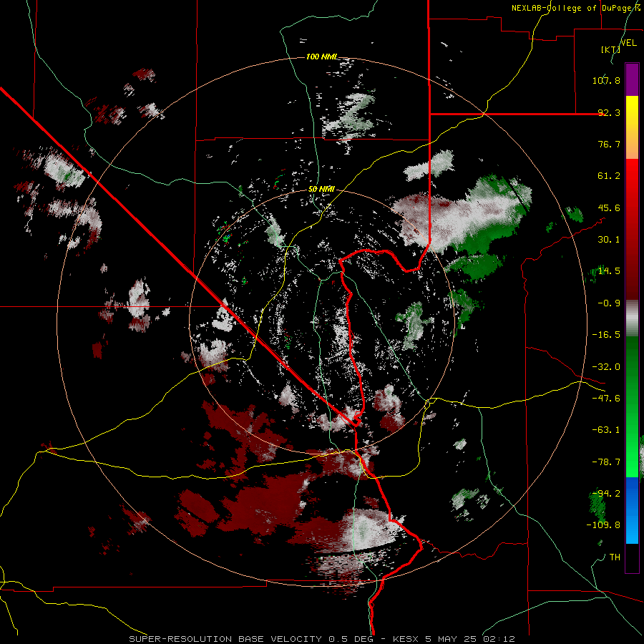Click the [KT] units label
The height and width of the screenshot is (644, 644).
610,49
